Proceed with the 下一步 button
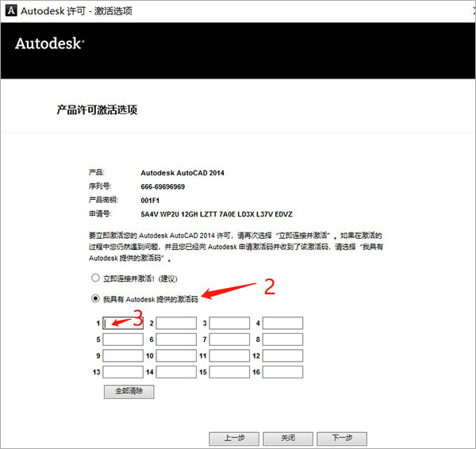This screenshot has width=476, height=449. pyautogui.click(x=342, y=439)
